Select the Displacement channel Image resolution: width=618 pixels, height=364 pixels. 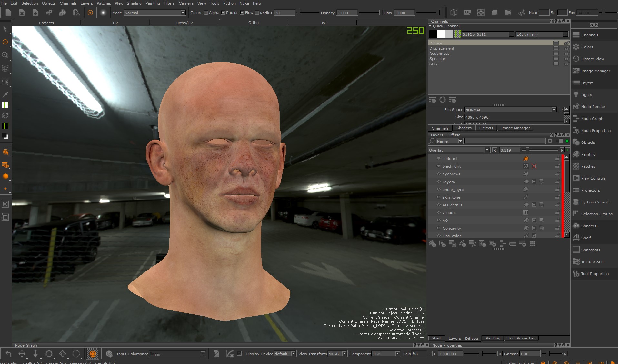442,48
